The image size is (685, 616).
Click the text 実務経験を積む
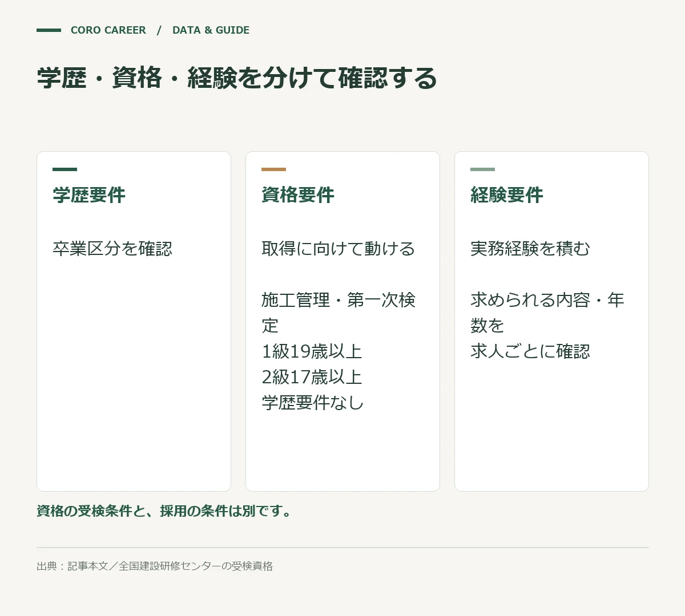coord(530,249)
